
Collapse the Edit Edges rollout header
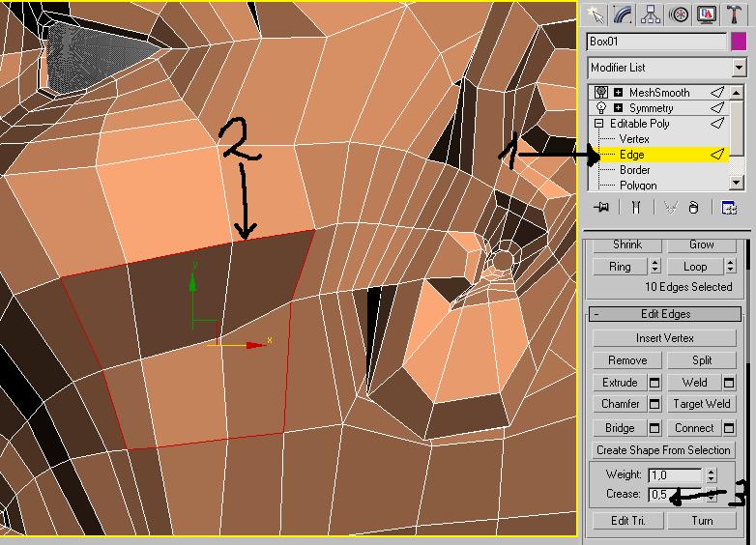(x=665, y=314)
